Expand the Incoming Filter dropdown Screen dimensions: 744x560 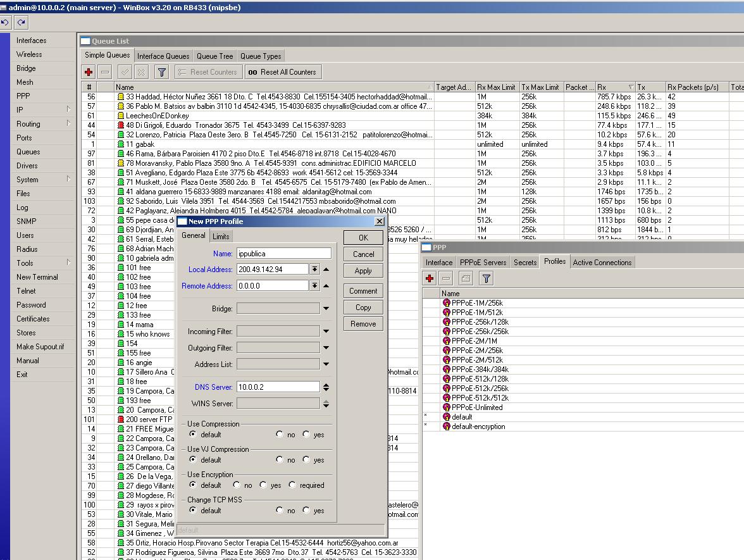click(326, 332)
